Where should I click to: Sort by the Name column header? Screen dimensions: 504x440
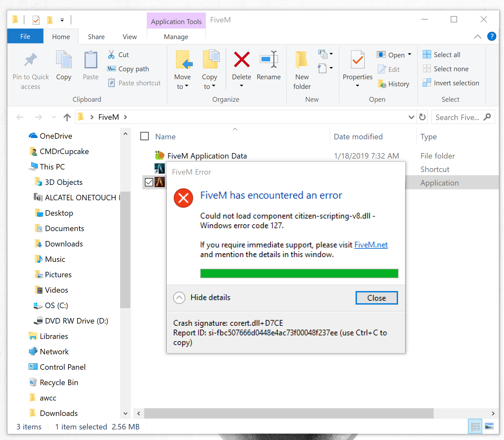tap(165, 136)
